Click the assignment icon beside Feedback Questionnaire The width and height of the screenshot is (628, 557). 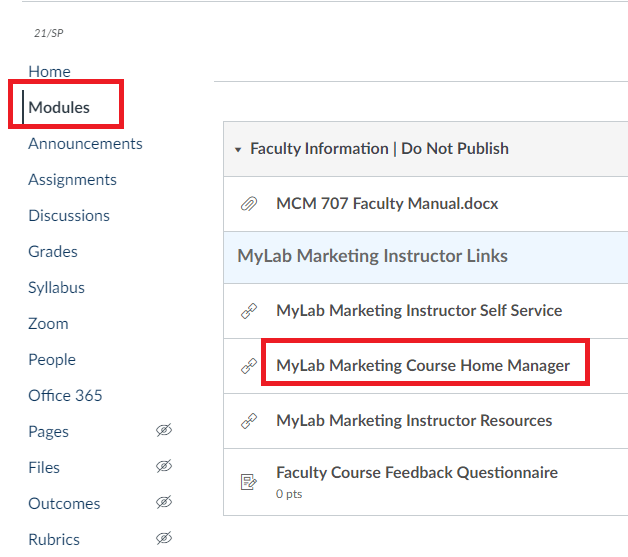click(x=249, y=482)
